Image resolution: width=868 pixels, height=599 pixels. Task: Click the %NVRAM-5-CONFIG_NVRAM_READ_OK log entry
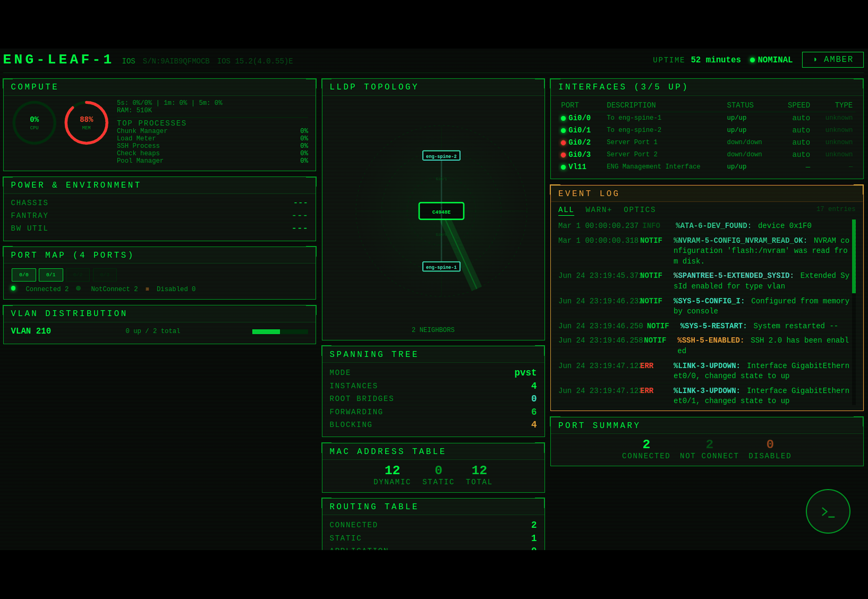pyautogui.click(x=703, y=251)
